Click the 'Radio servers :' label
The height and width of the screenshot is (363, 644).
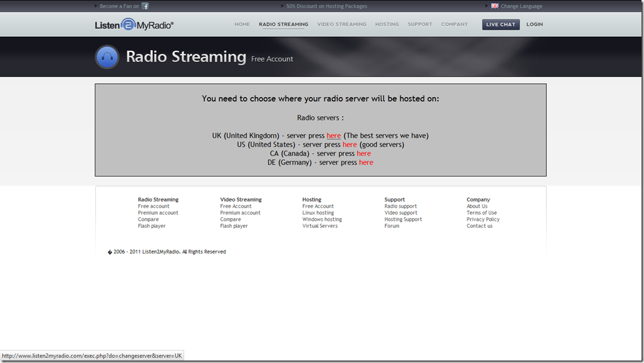pyautogui.click(x=320, y=118)
